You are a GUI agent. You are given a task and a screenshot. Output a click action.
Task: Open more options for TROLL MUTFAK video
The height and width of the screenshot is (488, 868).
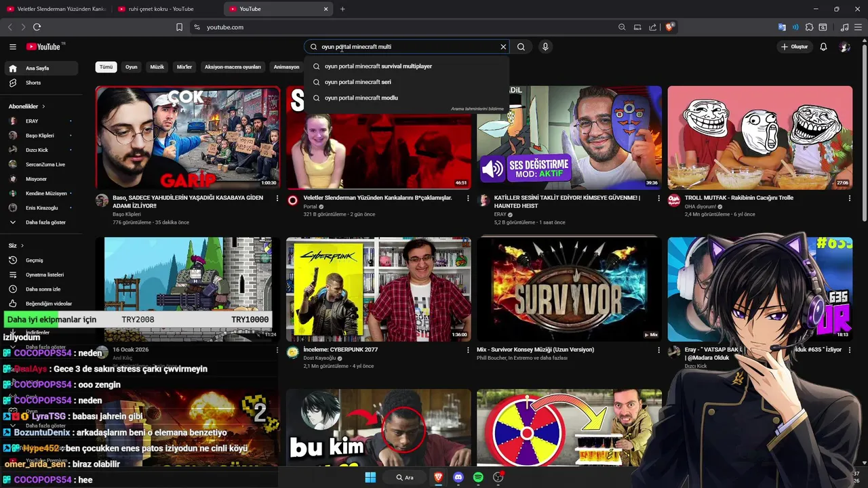click(x=849, y=199)
